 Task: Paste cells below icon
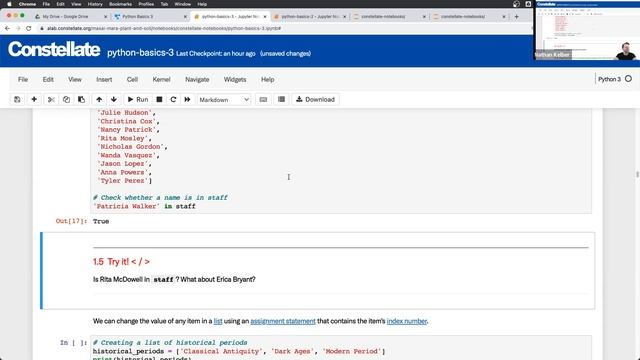(81, 99)
